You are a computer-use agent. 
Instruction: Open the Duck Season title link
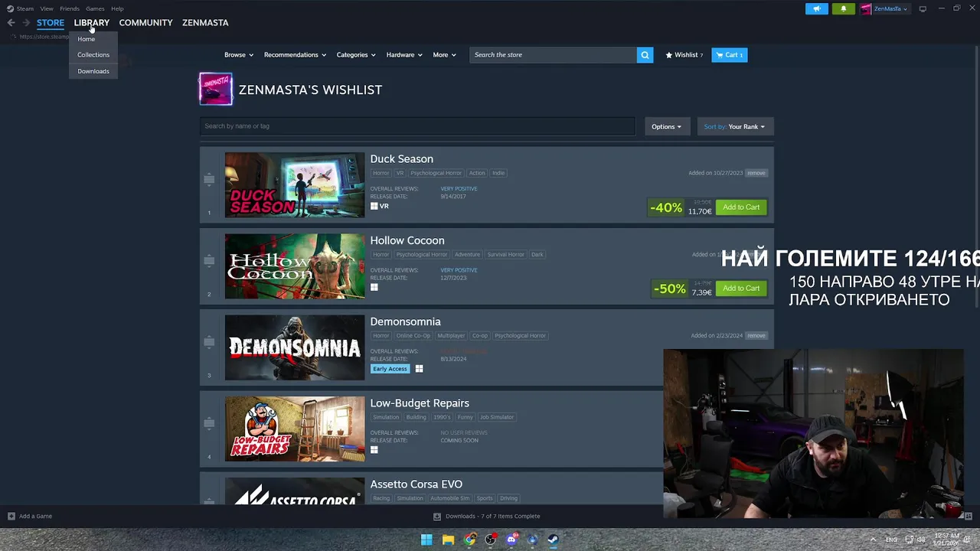click(x=402, y=159)
